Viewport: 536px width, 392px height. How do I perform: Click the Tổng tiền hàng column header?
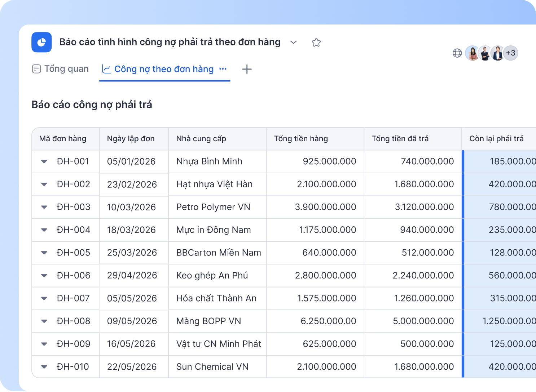pos(315,139)
